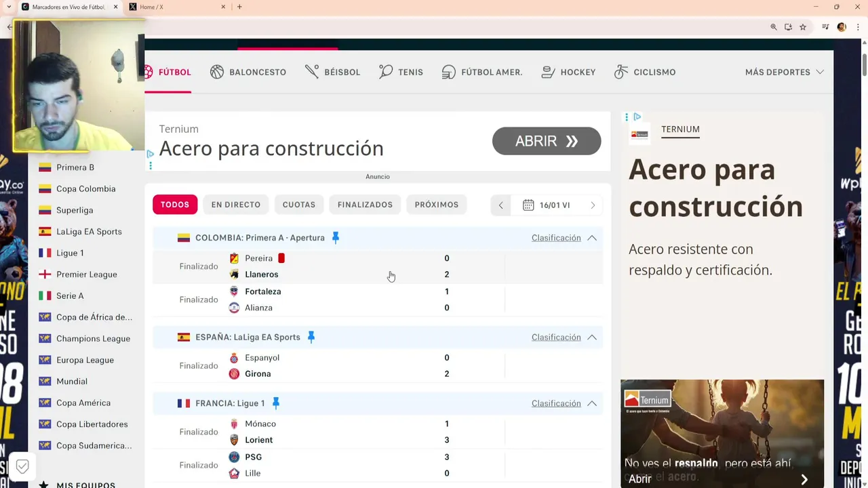Open Clasificación for Ligue 1
This screenshot has height=488, width=868.
[556, 403]
